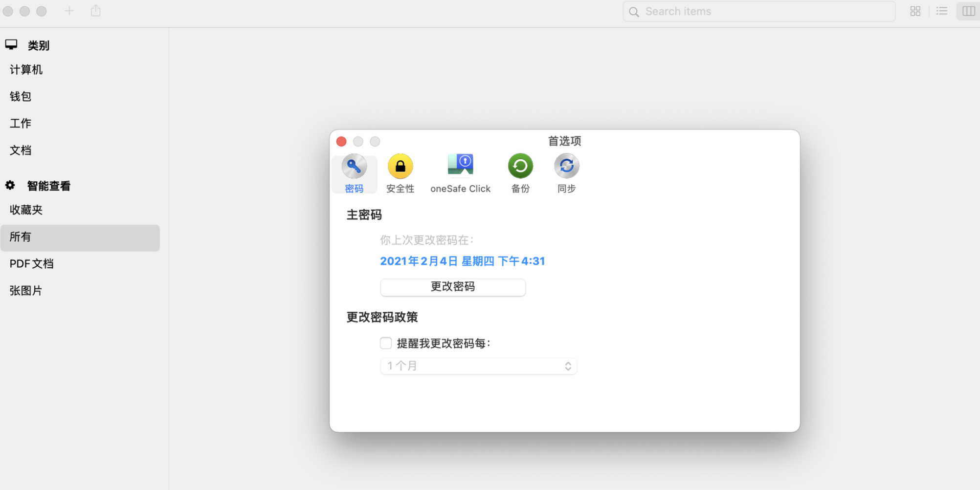Switch to list view layout
The image size is (980, 490).
click(941, 11)
